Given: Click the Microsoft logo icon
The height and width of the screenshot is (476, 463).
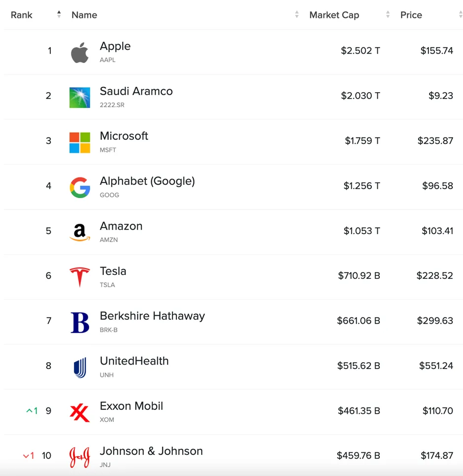Looking at the screenshot, I should pos(79,142).
